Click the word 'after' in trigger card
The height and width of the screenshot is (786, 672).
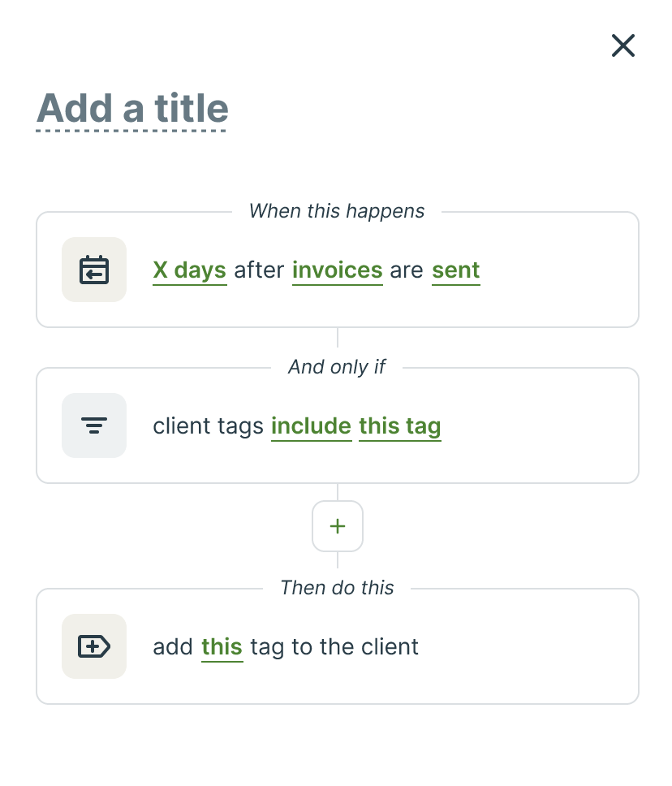259,270
